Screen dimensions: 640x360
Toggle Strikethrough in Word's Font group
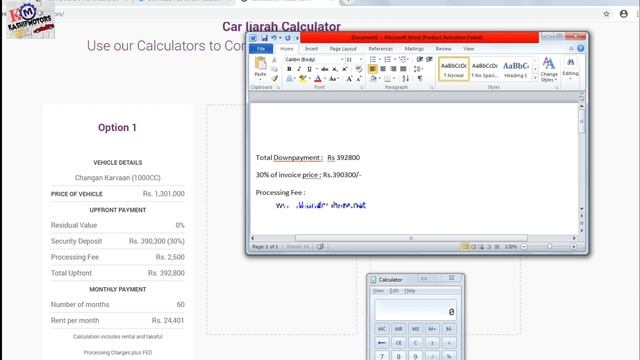tap(324, 69)
